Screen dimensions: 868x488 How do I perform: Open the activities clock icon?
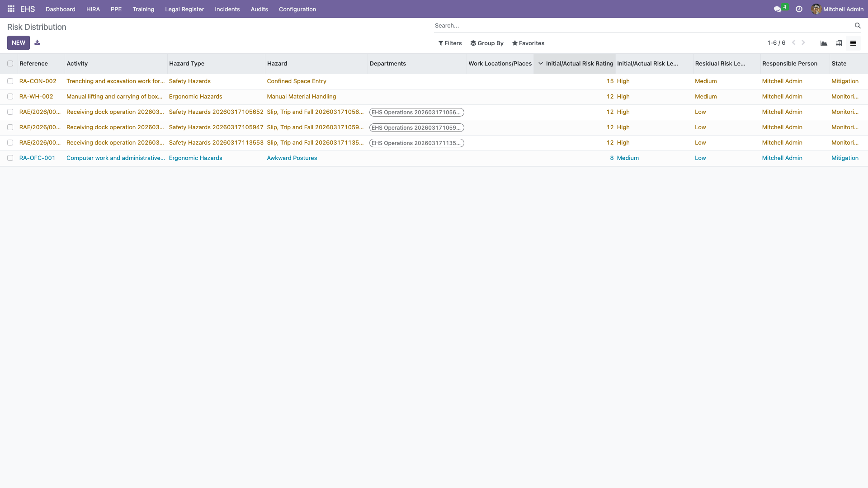tap(799, 9)
